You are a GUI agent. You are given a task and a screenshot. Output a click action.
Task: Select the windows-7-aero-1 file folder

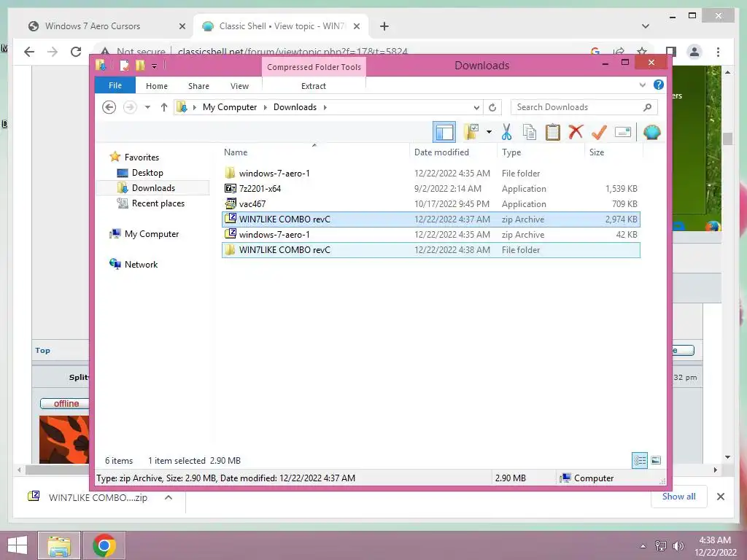430,174
